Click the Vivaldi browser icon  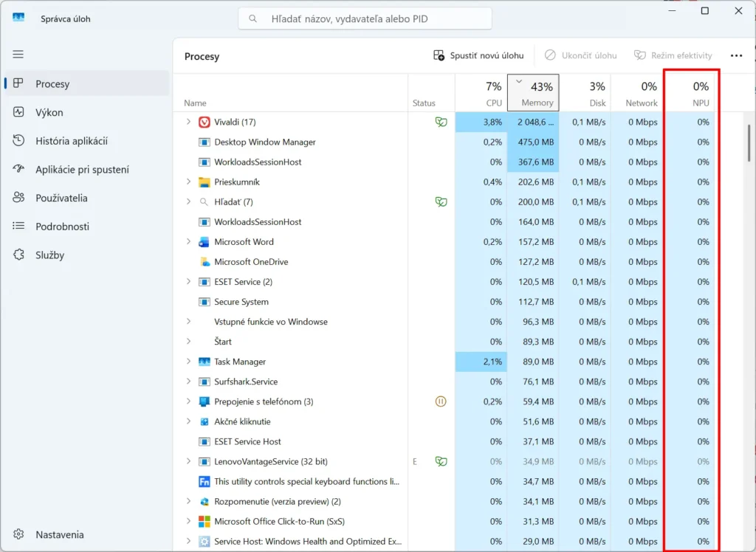coord(205,122)
